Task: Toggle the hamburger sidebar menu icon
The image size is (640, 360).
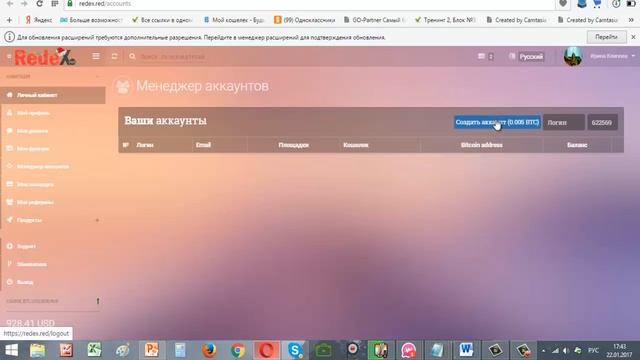Action: 96,56
